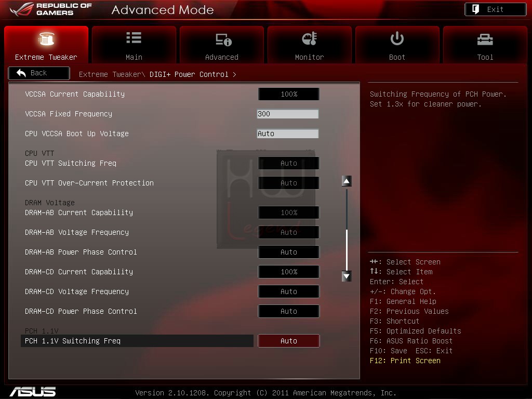
Task: Open DRAM-CD Voltage Frequency dropdown
Action: point(289,291)
